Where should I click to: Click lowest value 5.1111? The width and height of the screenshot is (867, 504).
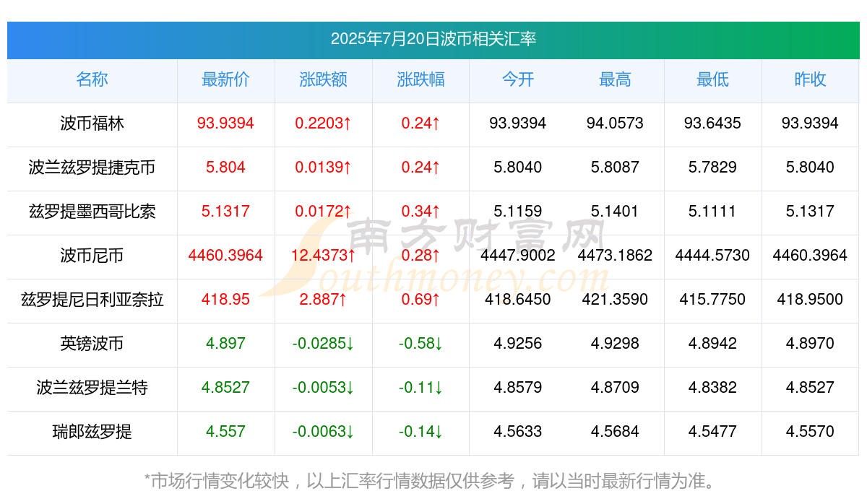(712, 212)
